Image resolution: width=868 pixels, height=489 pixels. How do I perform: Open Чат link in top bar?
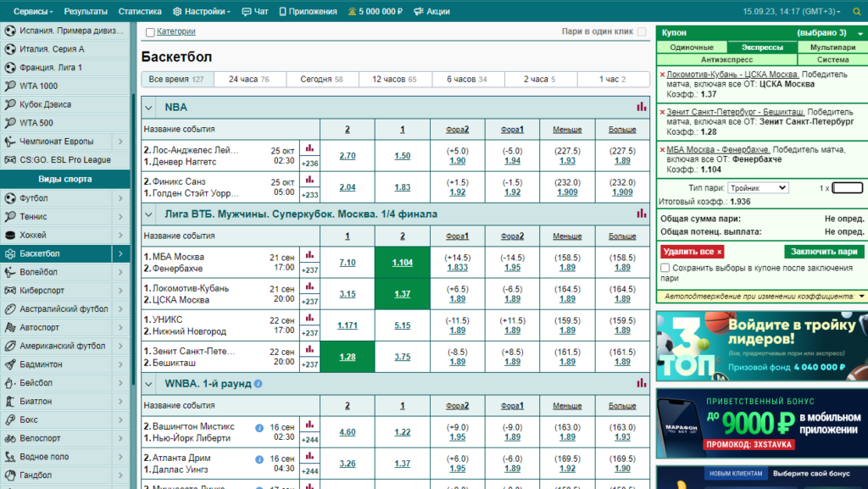255,12
